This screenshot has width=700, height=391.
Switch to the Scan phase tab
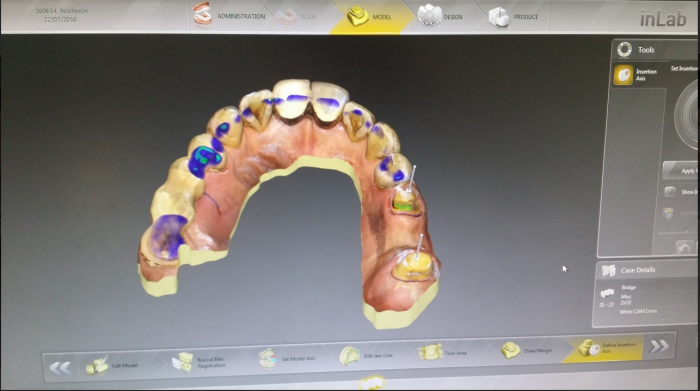[297, 17]
